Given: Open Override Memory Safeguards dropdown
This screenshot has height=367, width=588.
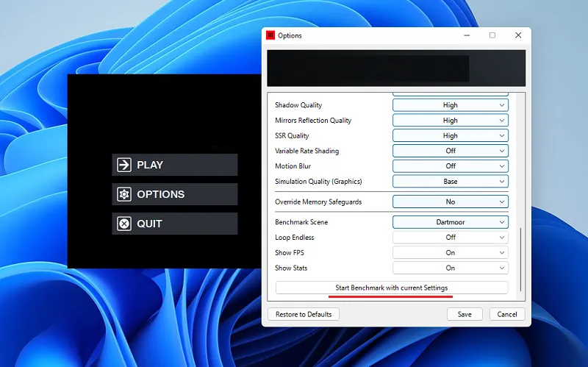Looking at the screenshot, I should pos(451,202).
